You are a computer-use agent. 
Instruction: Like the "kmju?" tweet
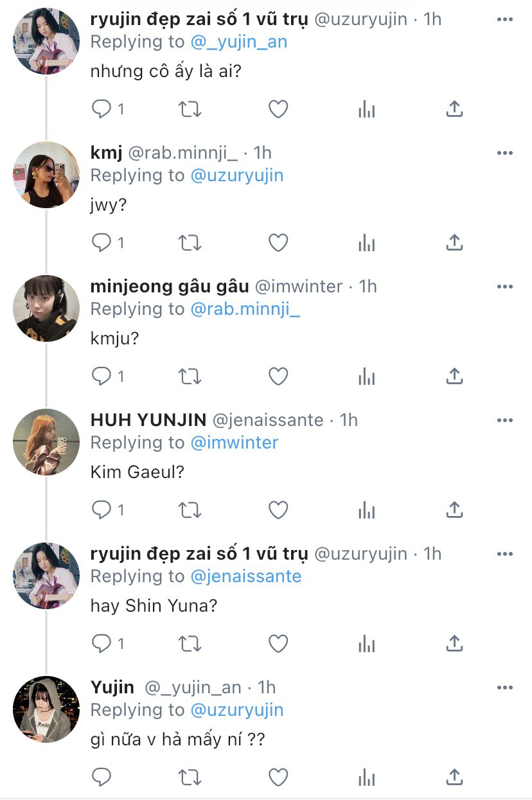pos(278,377)
